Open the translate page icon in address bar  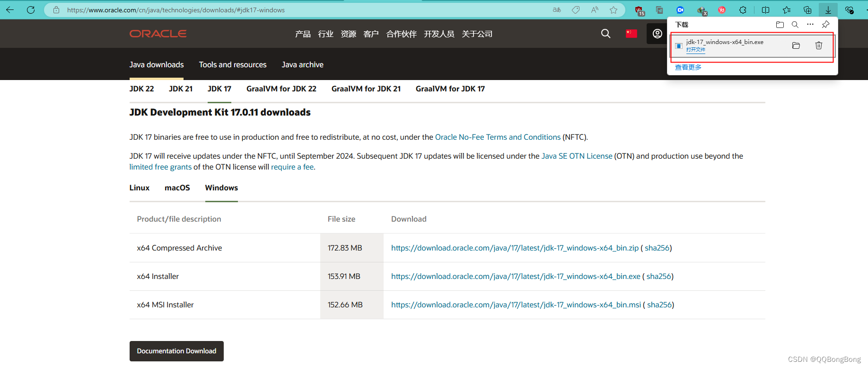point(557,10)
